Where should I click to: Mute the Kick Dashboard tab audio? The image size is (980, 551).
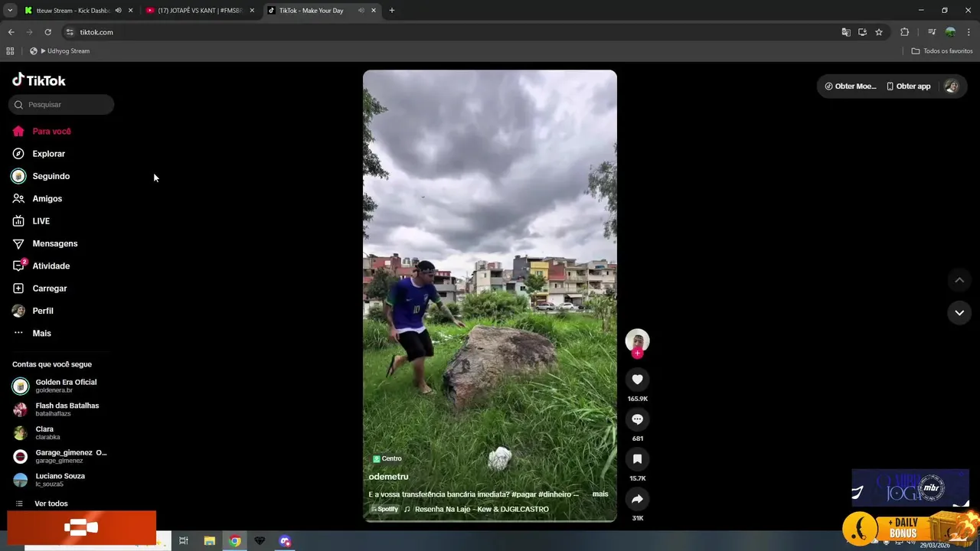tap(118, 11)
